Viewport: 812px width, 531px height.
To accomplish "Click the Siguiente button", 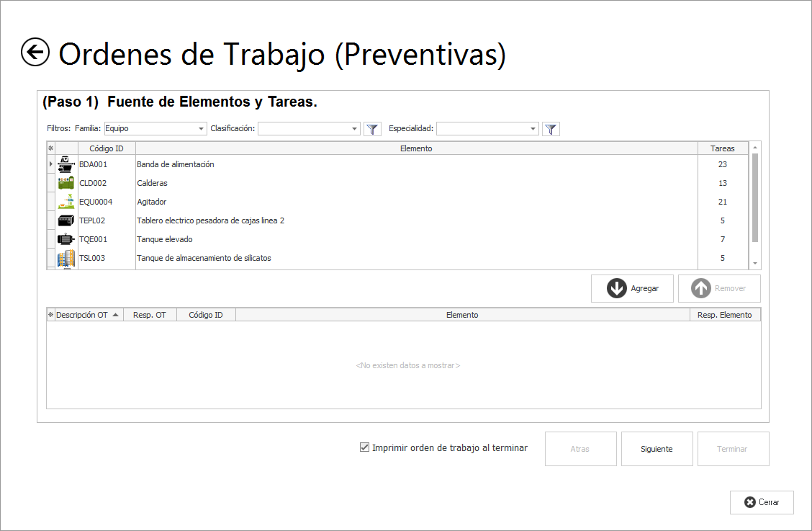I will (657, 449).
